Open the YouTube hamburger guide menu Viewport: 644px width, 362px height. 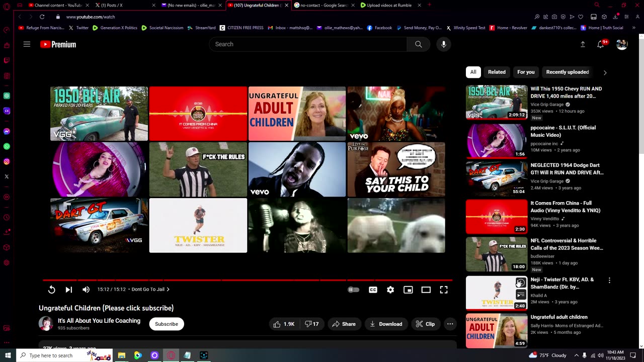coord(27,44)
